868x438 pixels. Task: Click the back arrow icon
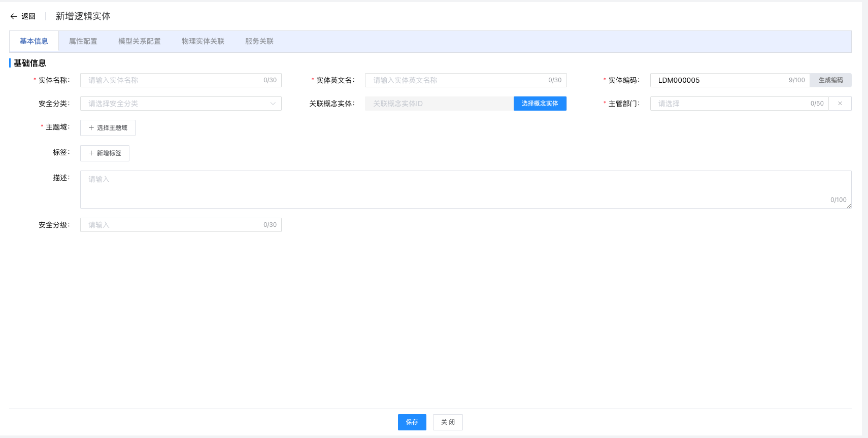(14, 16)
